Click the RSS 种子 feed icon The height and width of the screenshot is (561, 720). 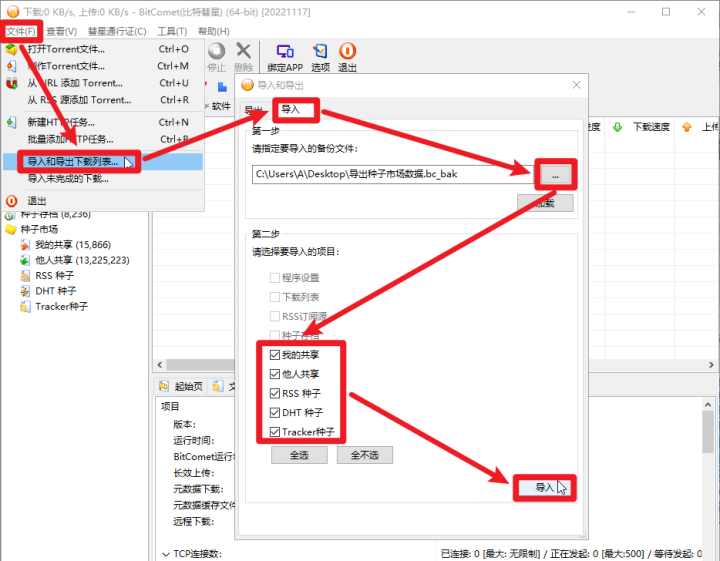click(x=25, y=275)
